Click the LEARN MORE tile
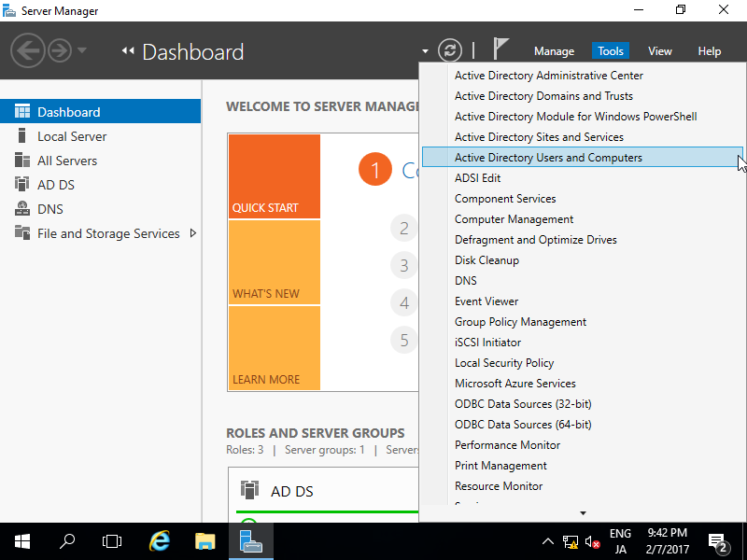This screenshot has width=747, height=560. pos(275,347)
